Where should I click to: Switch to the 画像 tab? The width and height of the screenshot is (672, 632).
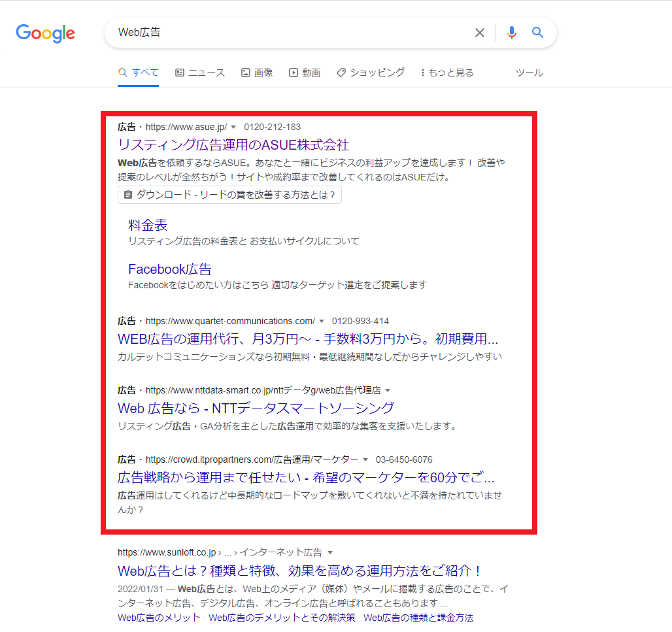click(x=257, y=73)
